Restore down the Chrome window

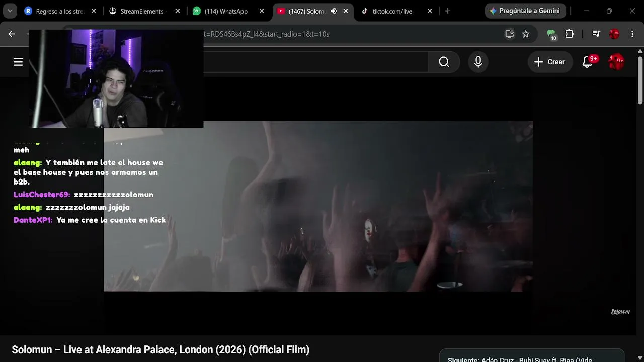(x=609, y=11)
